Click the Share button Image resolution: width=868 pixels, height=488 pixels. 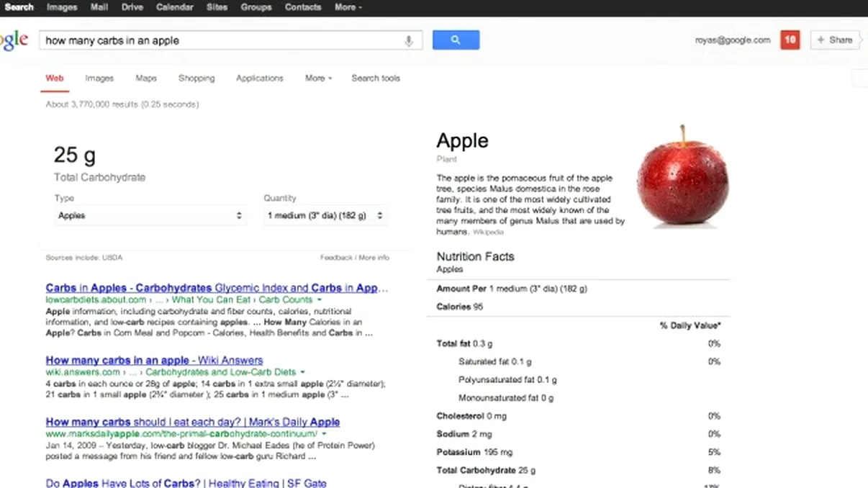[835, 40]
